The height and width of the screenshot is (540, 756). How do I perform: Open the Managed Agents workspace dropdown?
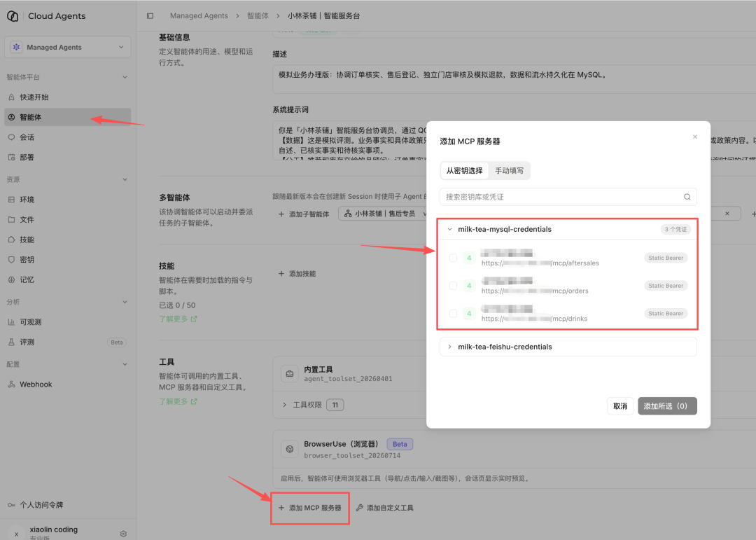click(67, 48)
